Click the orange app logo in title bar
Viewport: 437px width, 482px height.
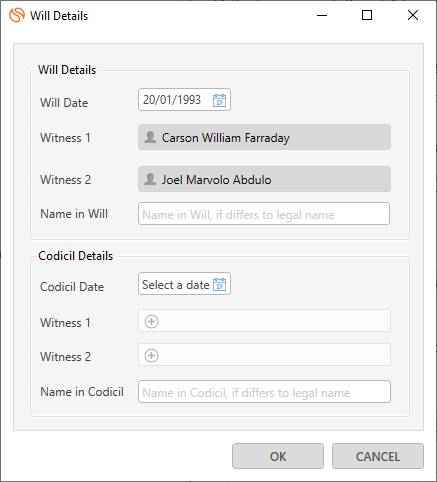(x=17, y=15)
